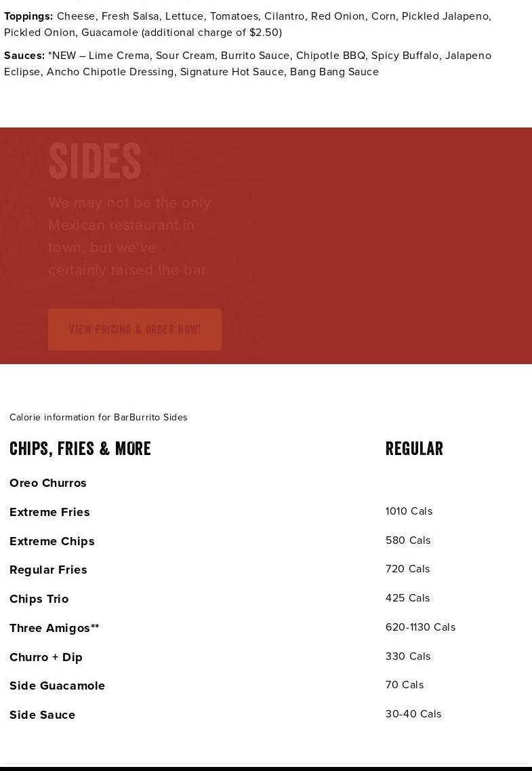Select the Side Sauce item
Viewport: 532px width, 771px height.
[42, 715]
